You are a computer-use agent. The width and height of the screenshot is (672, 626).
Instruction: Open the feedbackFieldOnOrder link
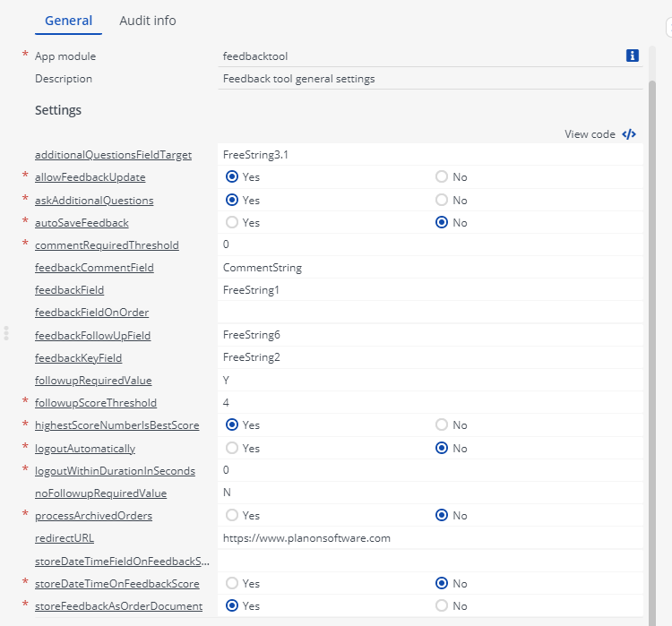pyautogui.click(x=91, y=313)
